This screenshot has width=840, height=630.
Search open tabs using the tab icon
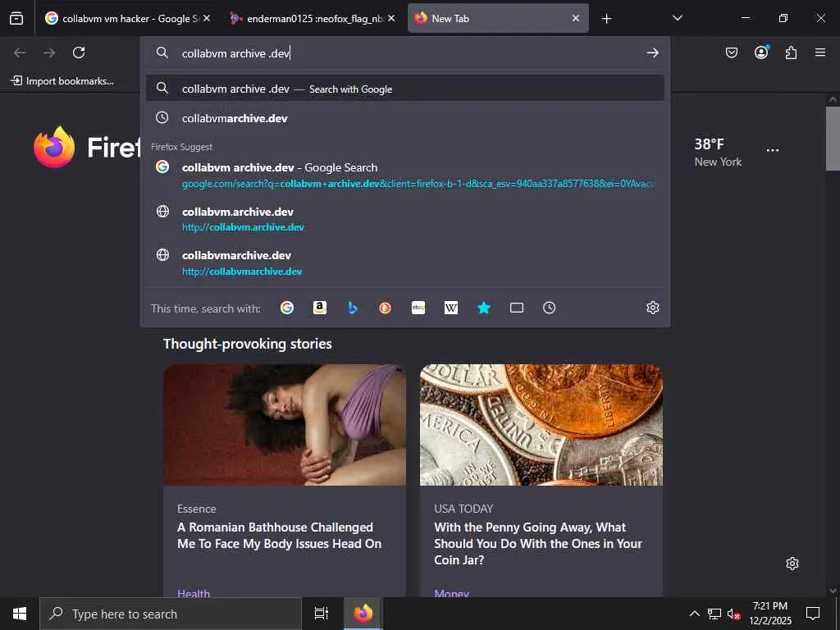517,308
